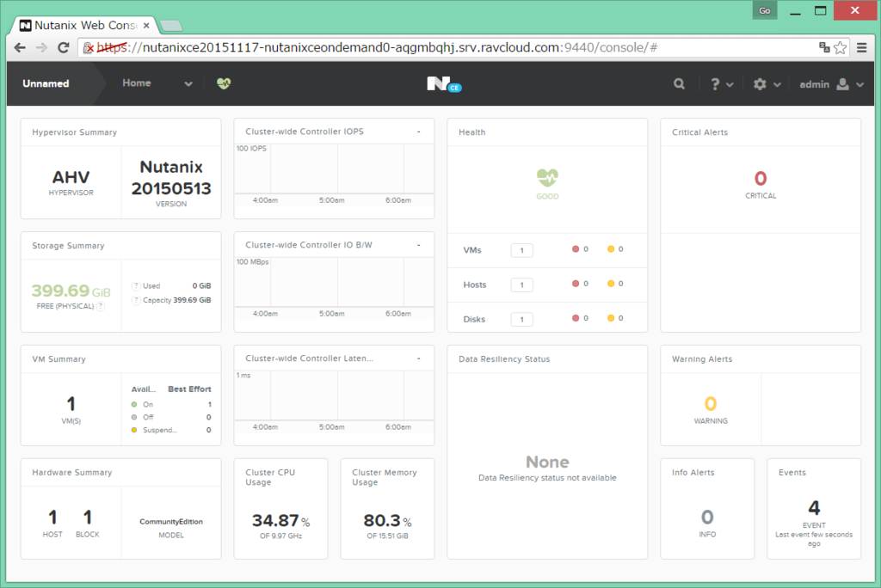Viewport: 881px width, 588px height.
Task: Click the Nutanix CE logo
Action: tap(444, 84)
